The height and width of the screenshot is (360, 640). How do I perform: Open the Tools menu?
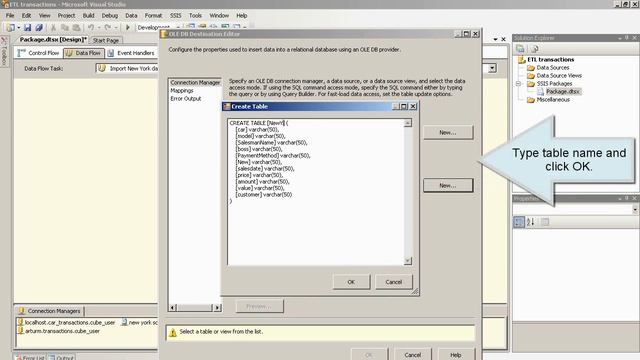(195, 16)
